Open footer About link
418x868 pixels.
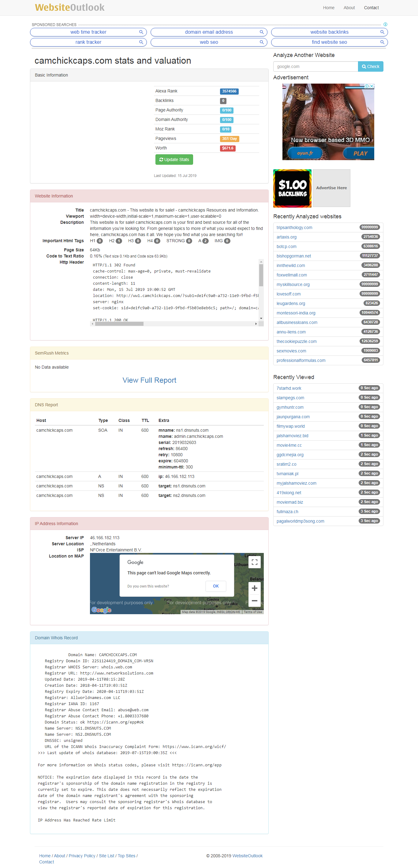click(x=60, y=856)
